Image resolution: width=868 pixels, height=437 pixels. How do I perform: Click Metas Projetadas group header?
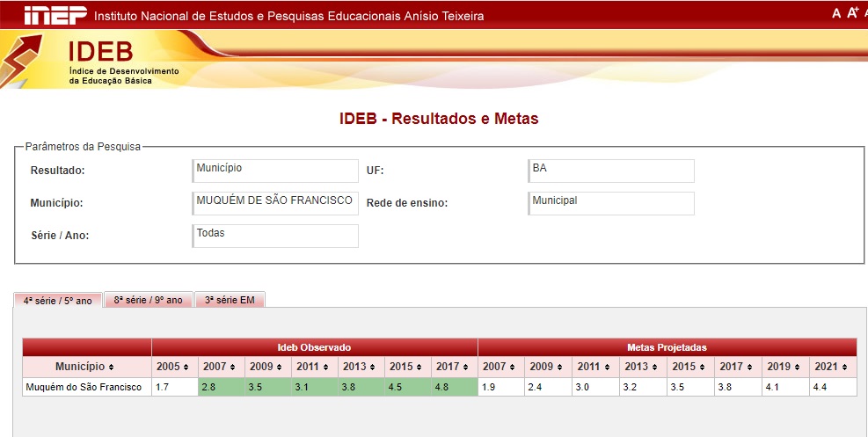tap(667, 347)
